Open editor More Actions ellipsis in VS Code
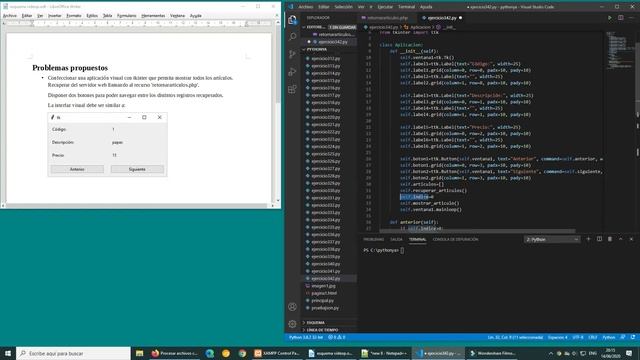 631,18
